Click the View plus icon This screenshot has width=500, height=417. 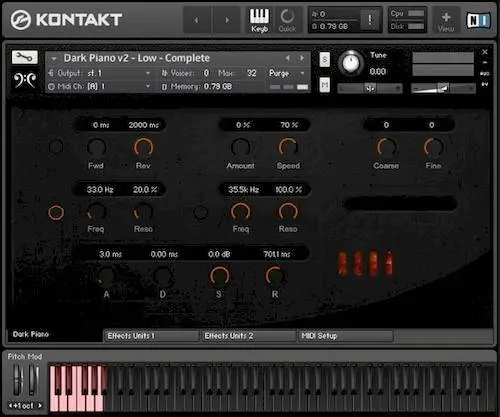point(446,21)
